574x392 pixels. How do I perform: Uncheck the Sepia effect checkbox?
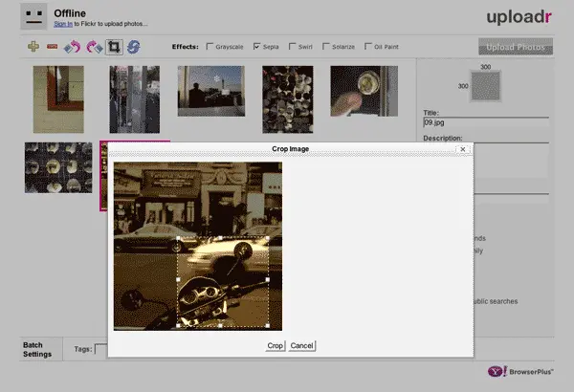tap(256, 47)
